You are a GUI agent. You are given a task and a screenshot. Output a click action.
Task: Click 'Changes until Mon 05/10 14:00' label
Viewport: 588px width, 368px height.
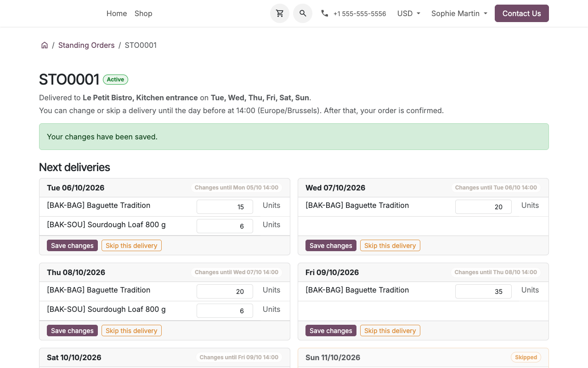point(237,188)
